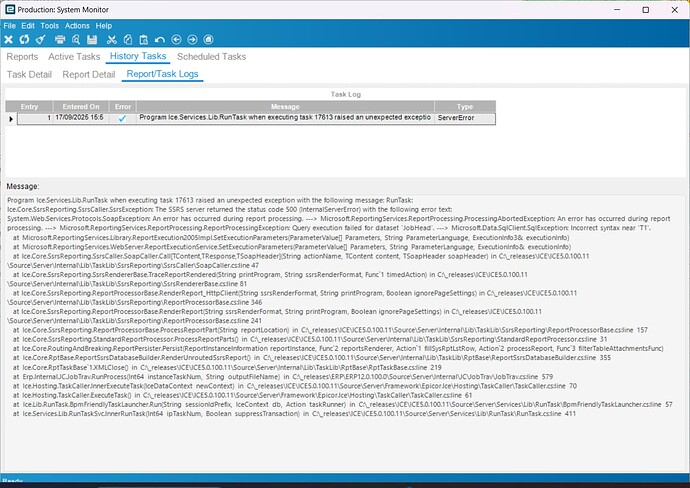Select the Report/Task Logs sub-tab
This screenshot has height=488, width=690.
pos(162,74)
